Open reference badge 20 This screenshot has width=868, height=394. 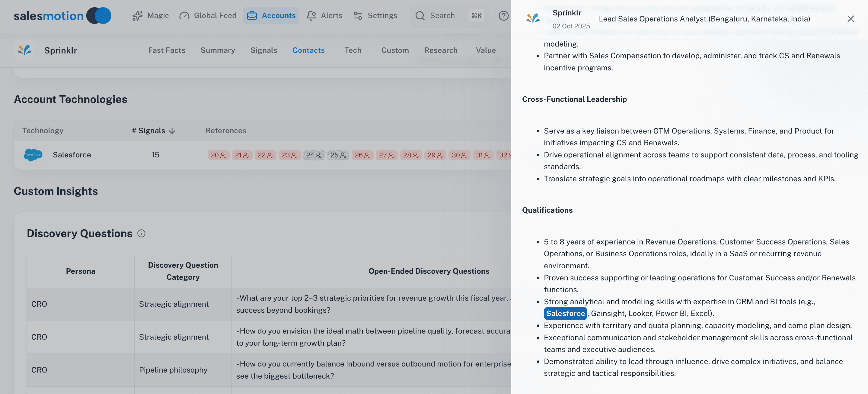point(218,155)
